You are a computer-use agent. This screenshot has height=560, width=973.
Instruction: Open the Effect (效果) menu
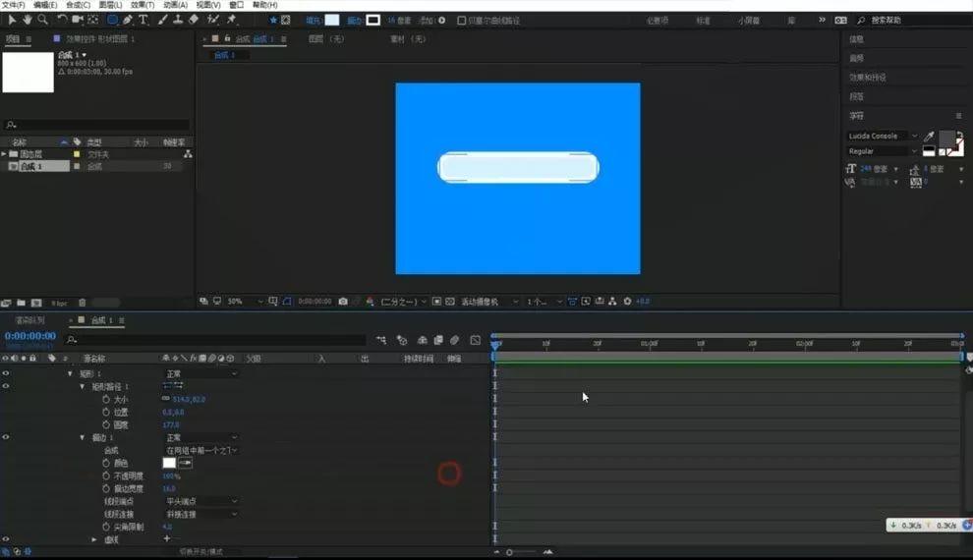coord(143,5)
